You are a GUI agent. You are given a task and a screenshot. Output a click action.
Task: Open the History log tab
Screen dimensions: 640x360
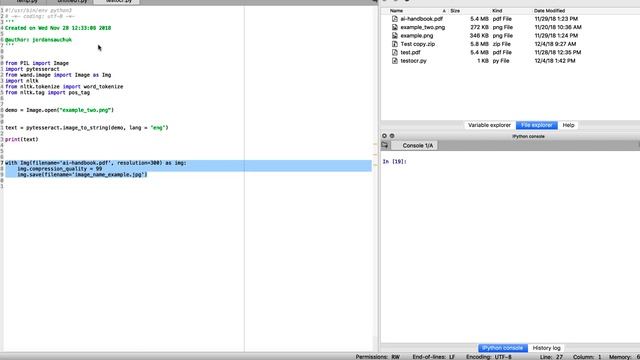[547, 348]
